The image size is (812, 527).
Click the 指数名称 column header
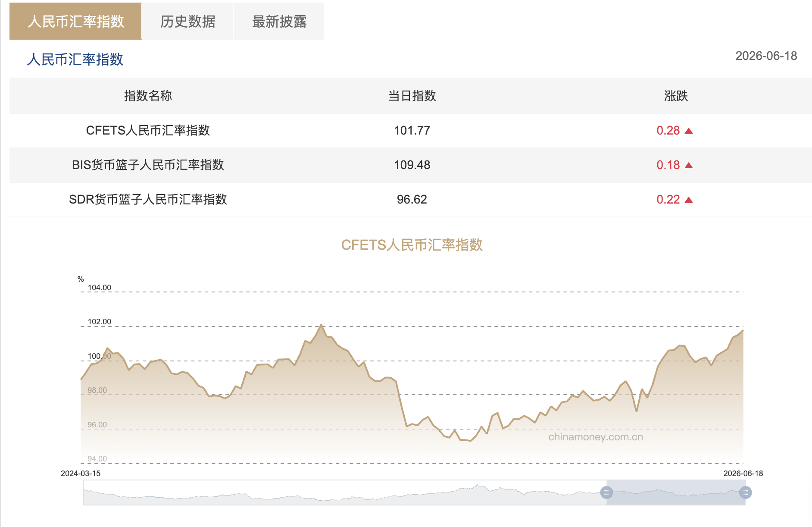(148, 96)
